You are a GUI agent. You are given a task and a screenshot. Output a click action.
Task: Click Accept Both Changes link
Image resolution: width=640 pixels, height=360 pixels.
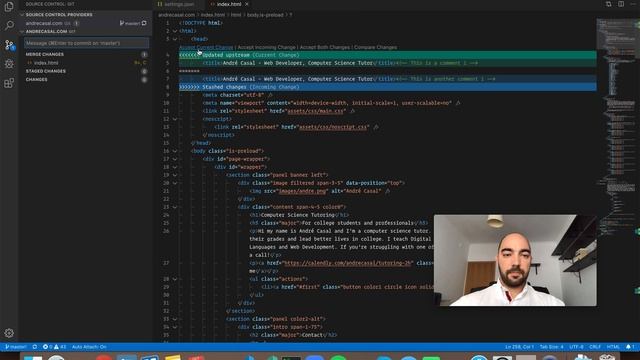coord(325,47)
